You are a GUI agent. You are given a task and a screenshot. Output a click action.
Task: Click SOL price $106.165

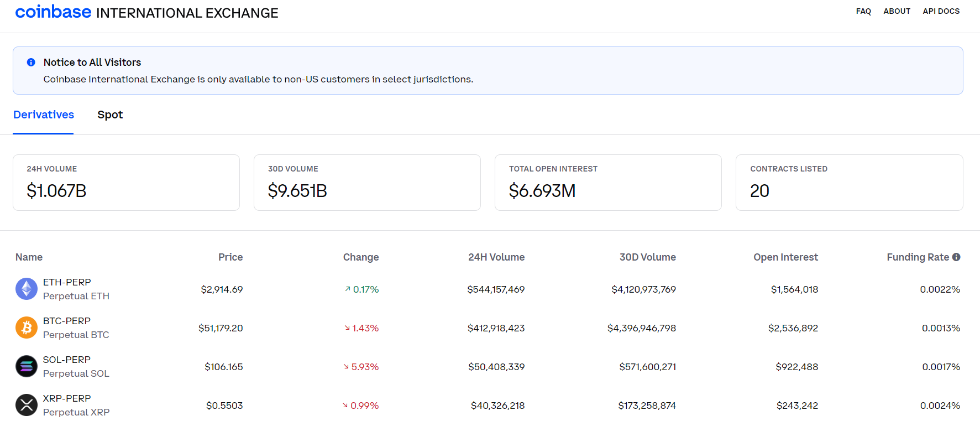[224, 367]
